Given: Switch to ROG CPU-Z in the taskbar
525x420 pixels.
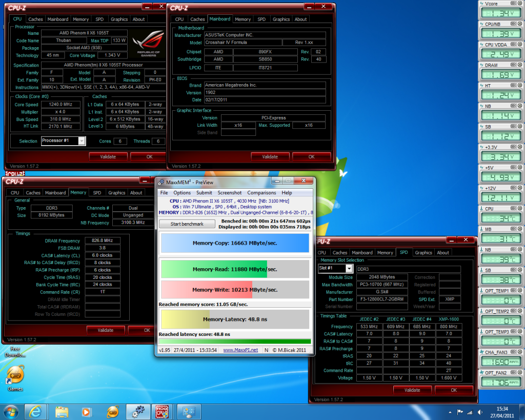Looking at the screenshot, I should click(162, 412).
